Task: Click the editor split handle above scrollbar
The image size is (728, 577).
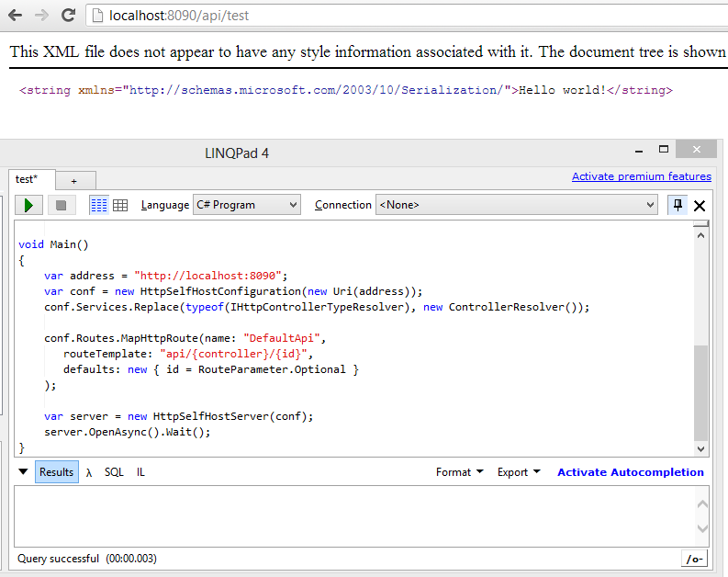Action: (700, 224)
